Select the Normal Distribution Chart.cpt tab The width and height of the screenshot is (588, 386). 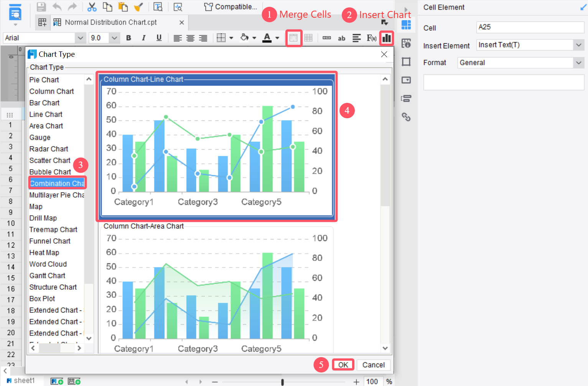[111, 22]
